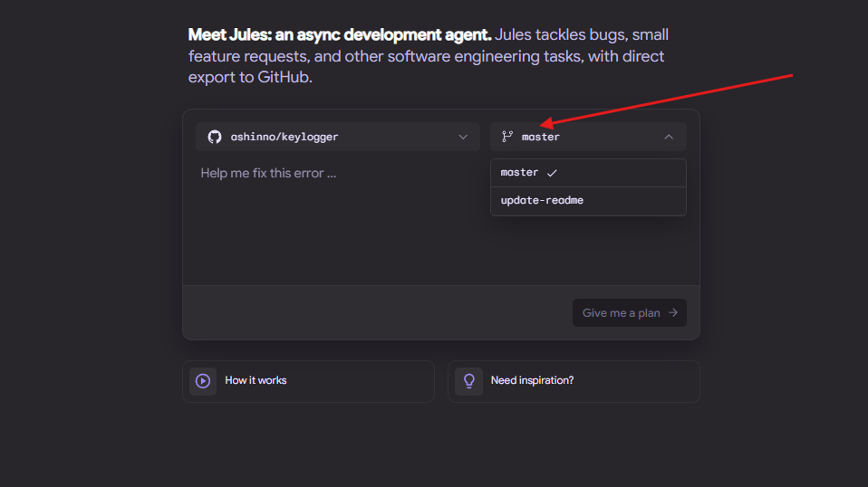Click the git branch icon next to master
Viewport: 868px width, 487px height.
tap(507, 137)
